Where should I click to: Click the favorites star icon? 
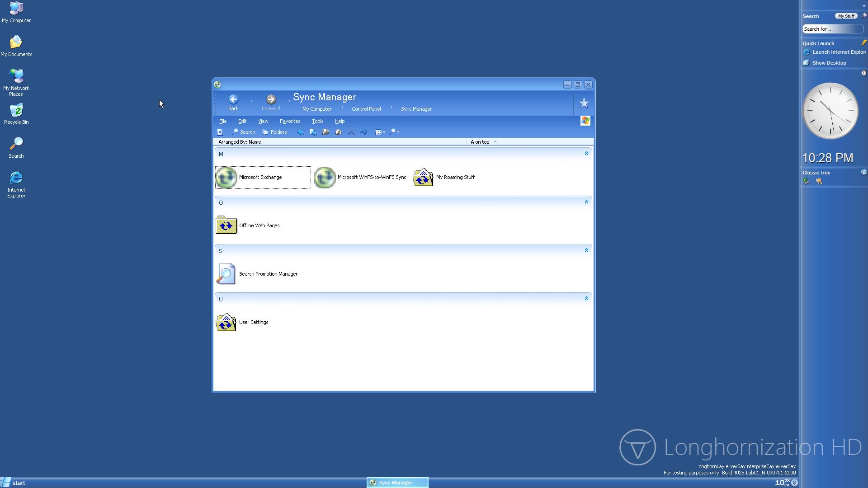pos(584,103)
